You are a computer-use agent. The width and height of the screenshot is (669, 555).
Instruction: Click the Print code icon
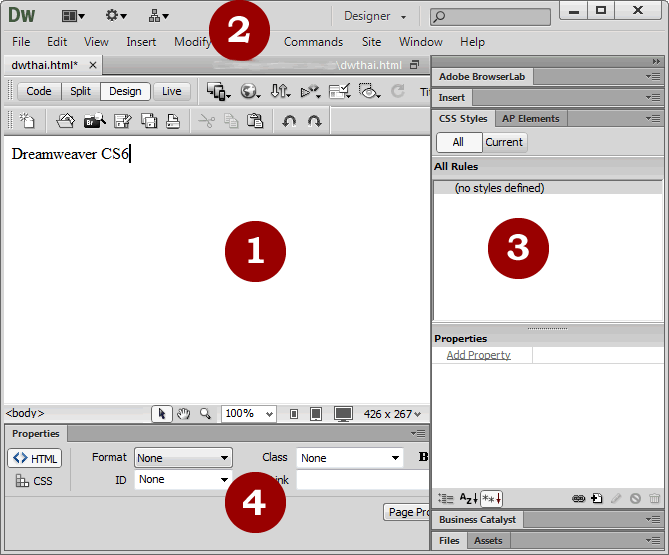click(x=173, y=121)
